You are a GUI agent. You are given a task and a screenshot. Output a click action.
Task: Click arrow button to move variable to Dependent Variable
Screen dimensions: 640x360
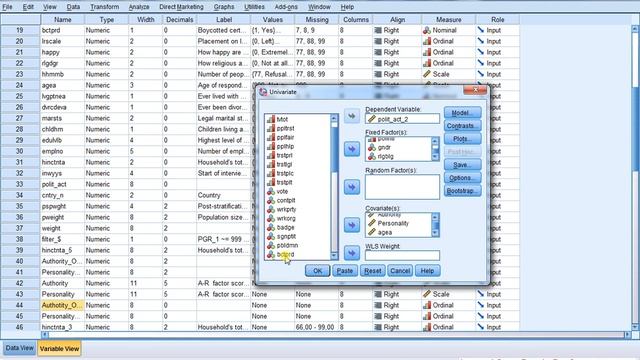point(351,116)
